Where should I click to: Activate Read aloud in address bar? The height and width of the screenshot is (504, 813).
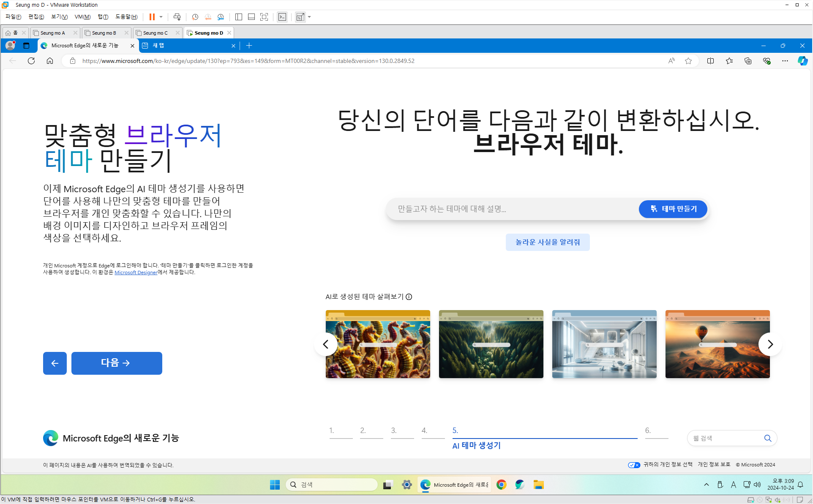point(671,61)
